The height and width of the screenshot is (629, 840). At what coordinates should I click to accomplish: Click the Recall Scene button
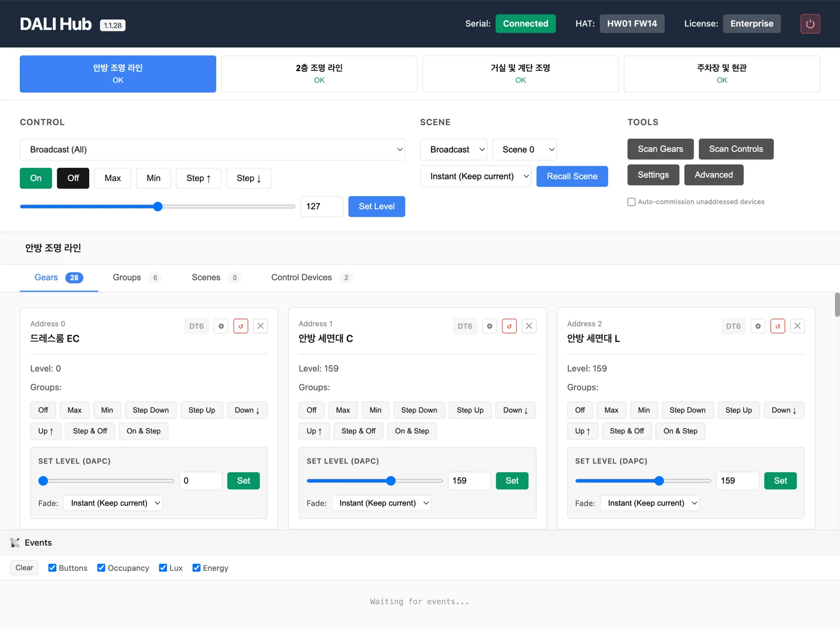click(x=572, y=176)
